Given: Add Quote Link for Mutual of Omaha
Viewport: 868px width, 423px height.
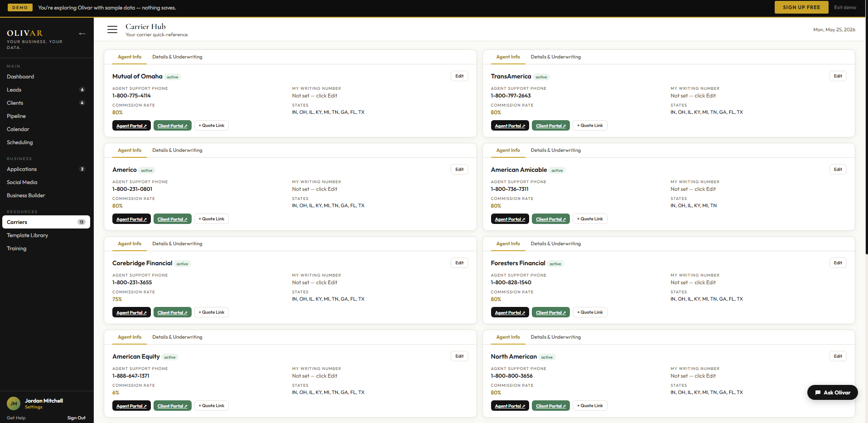Looking at the screenshot, I should 212,126.
